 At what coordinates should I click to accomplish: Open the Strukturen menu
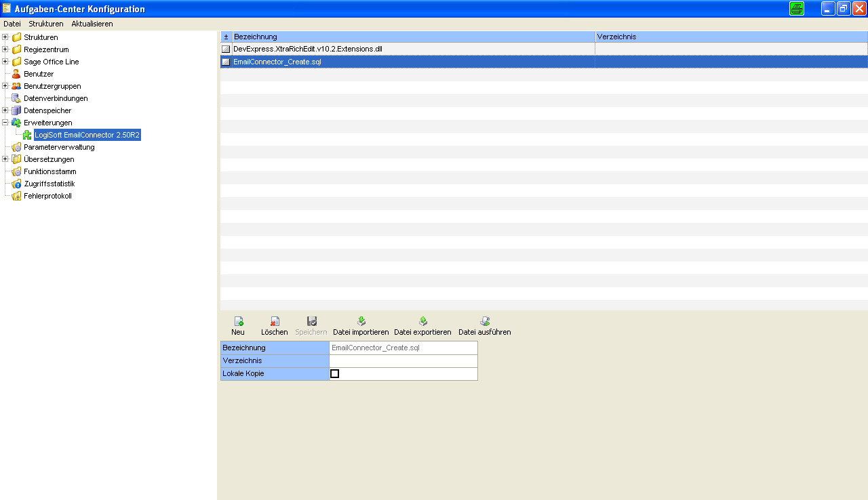pos(46,24)
